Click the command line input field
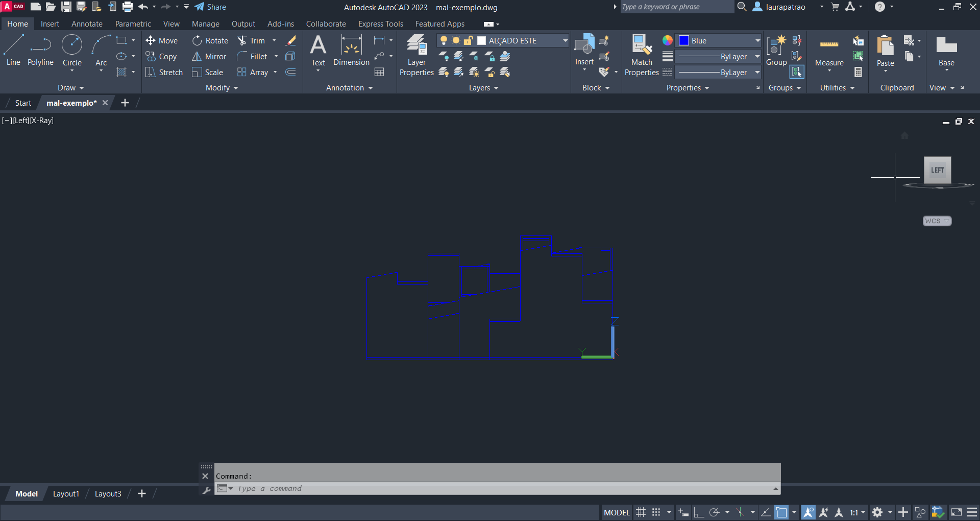 coord(498,489)
